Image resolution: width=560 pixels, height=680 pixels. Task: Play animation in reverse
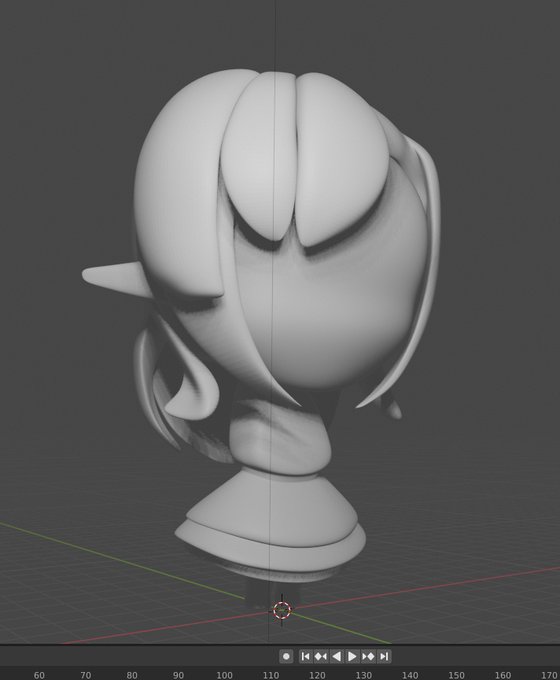pos(337,656)
